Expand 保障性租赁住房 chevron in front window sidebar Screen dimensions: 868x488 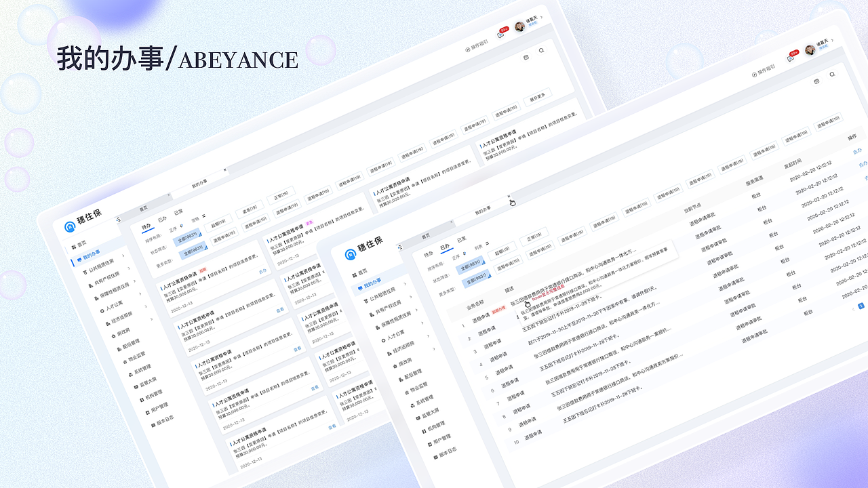pos(416,311)
